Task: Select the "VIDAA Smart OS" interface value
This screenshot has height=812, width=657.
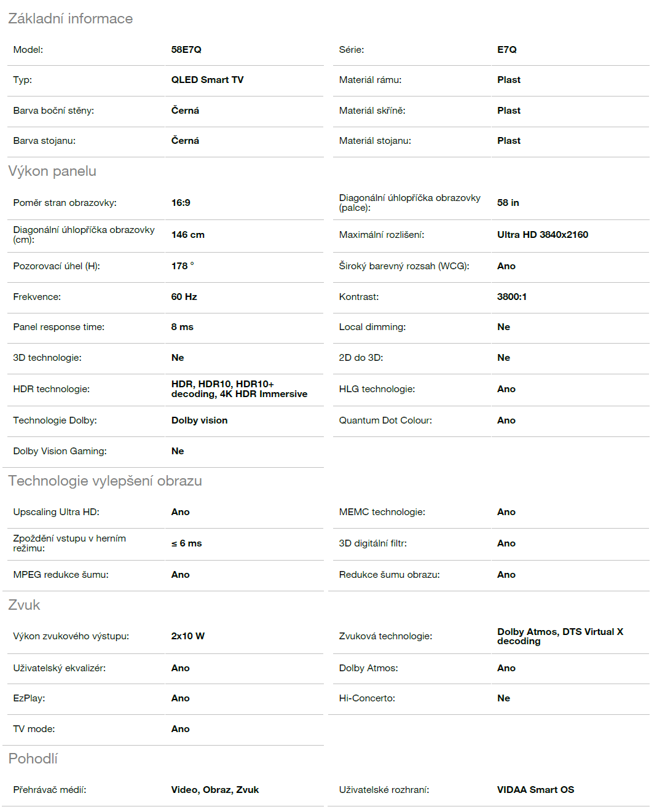Action: (535, 790)
